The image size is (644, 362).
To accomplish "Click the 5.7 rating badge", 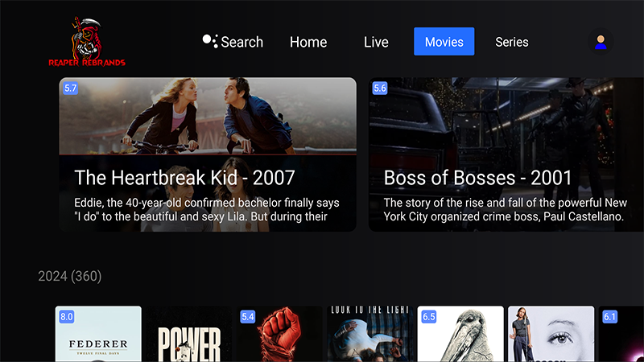I will [x=70, y=88].
